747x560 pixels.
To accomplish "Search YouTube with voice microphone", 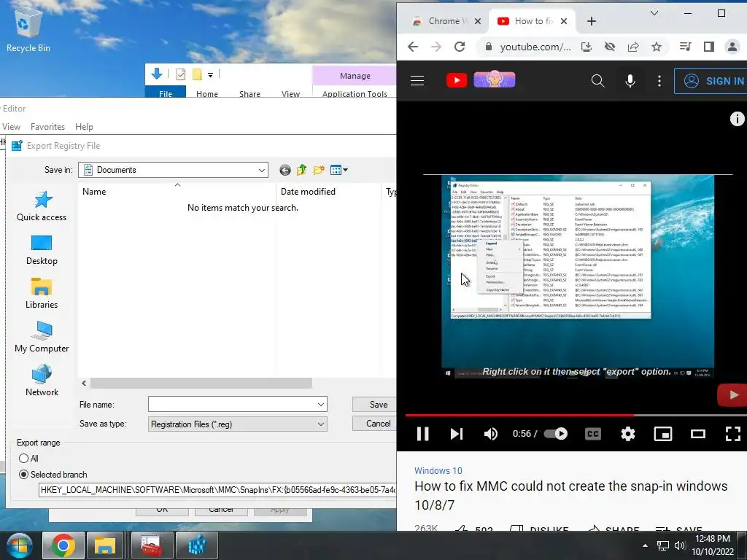I will click(630, 80).
